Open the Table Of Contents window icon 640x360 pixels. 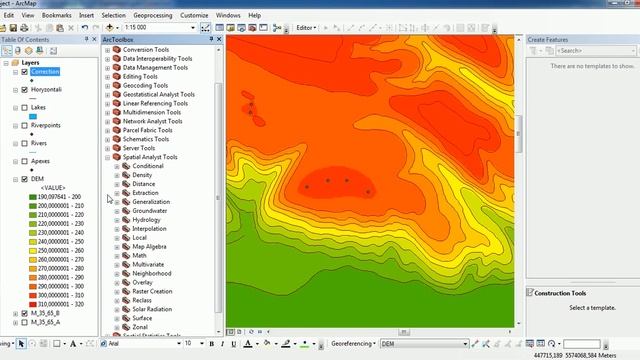220,28
